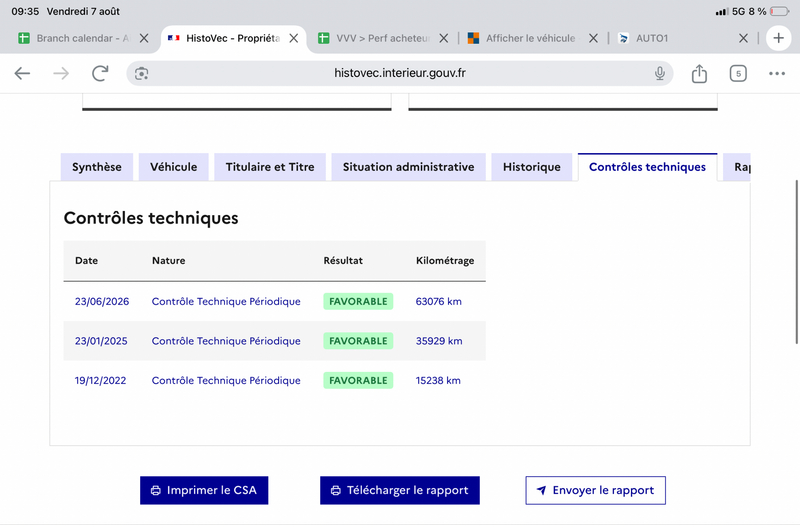This screenshot has height=525, width=800.
Task: Open the browser three-dots menu
Action: [x=777, y=73]
